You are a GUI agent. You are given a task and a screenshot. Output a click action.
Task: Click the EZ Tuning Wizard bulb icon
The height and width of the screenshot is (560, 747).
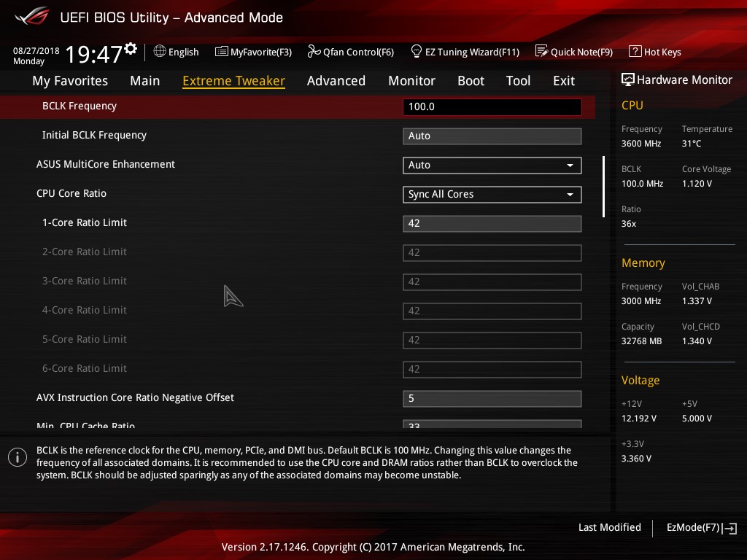(417, 51)
